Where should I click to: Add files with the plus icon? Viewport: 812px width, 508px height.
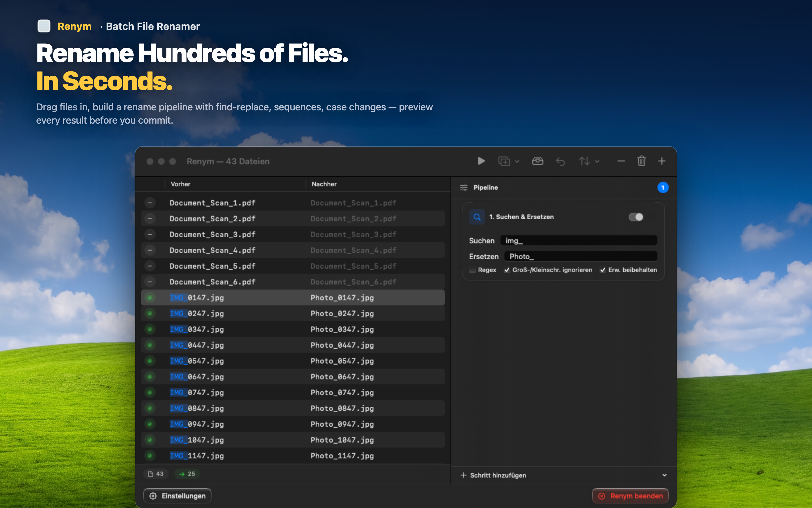point(662,161)
